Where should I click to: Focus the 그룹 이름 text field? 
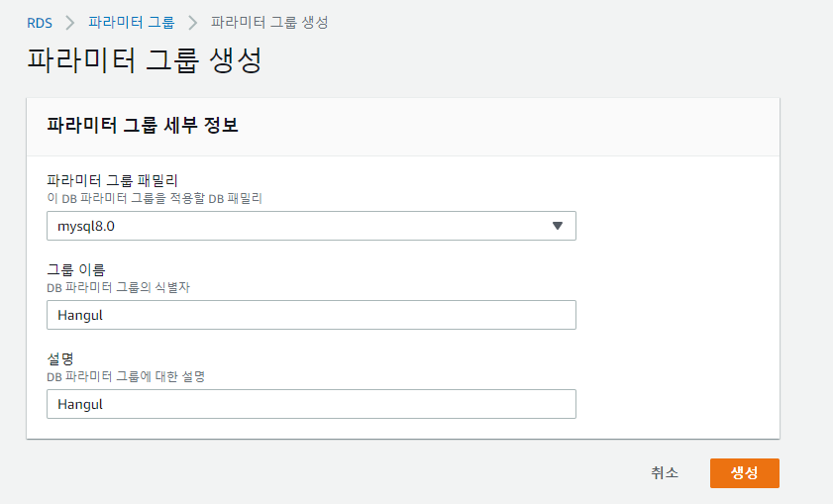click(311, 315)
